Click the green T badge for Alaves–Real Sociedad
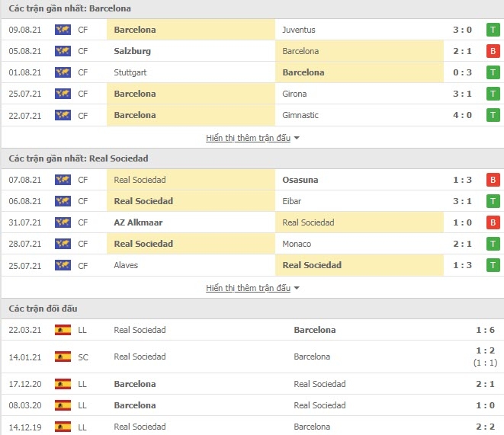 (493, 265)
